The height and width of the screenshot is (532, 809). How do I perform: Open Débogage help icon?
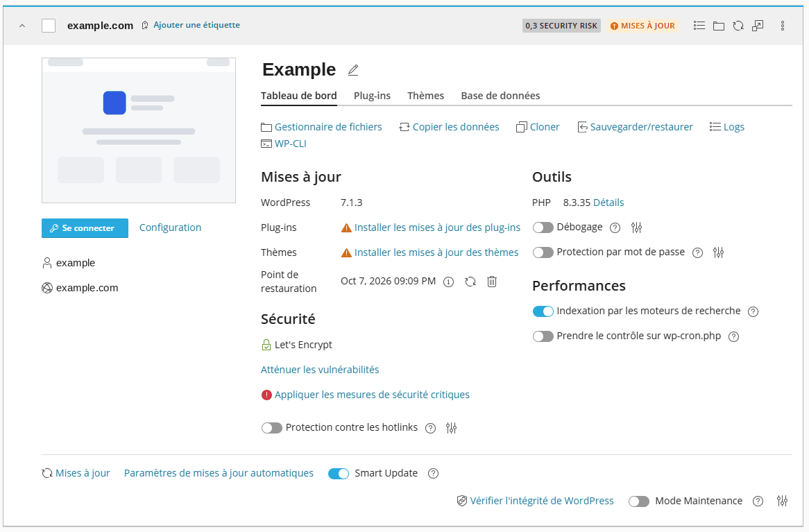(615, 228)
